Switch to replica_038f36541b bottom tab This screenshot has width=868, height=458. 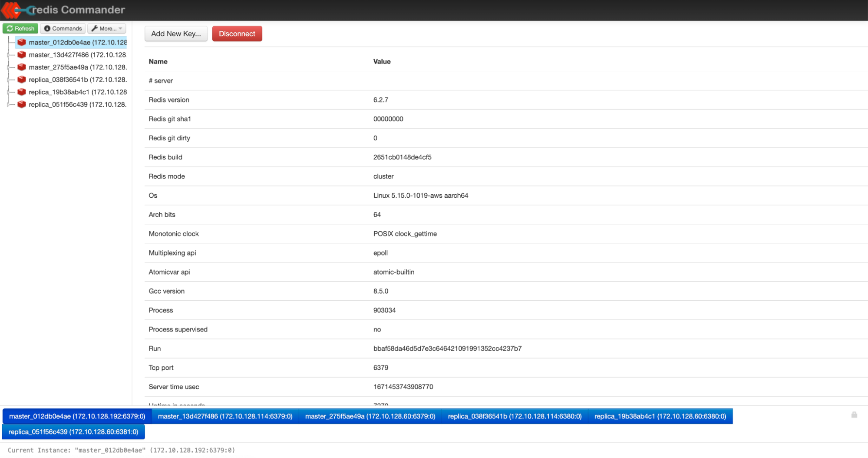pyautogui.click(x=515, y=416)
